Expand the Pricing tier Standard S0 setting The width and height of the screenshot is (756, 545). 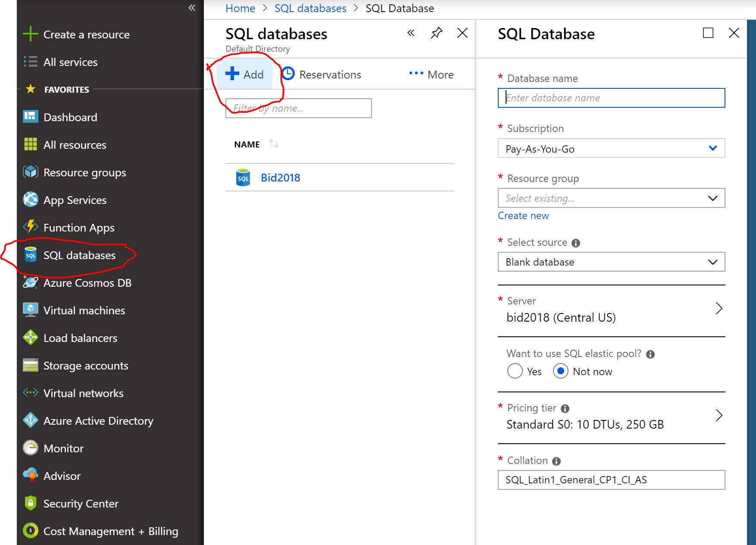coord(611,417)
